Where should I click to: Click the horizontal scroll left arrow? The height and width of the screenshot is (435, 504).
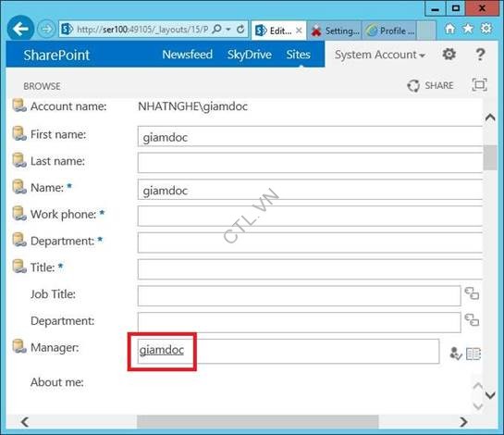pyautogui.click(x=25, y=421)
